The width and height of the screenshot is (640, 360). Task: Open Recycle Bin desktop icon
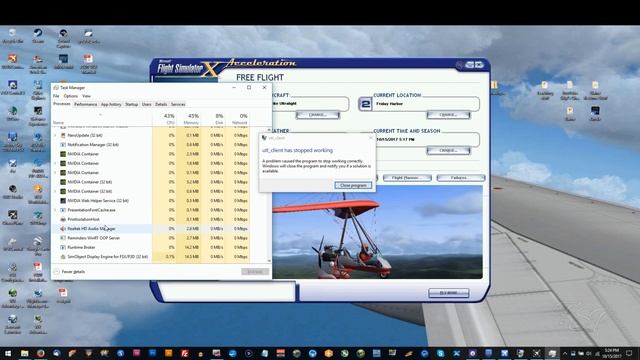13,36
